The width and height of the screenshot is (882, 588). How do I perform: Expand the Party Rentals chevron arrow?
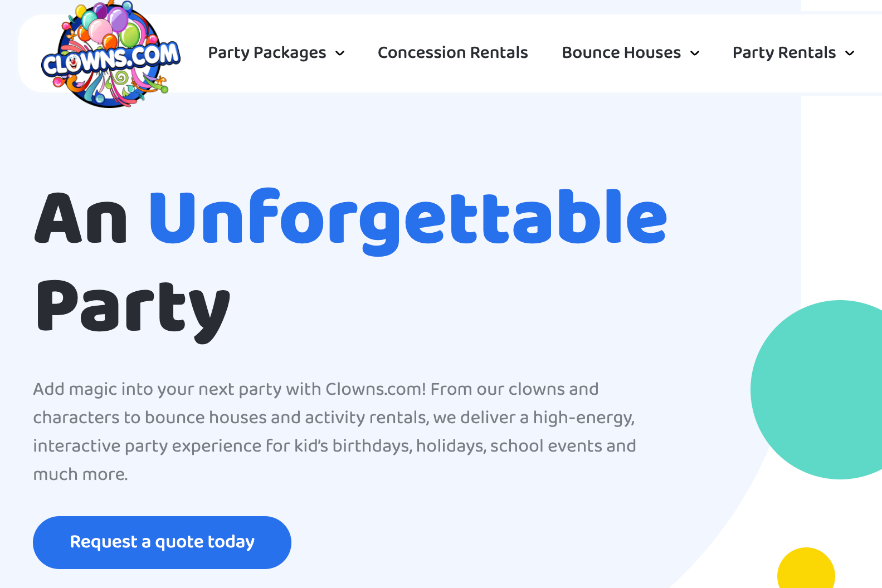tap(850, 53)
